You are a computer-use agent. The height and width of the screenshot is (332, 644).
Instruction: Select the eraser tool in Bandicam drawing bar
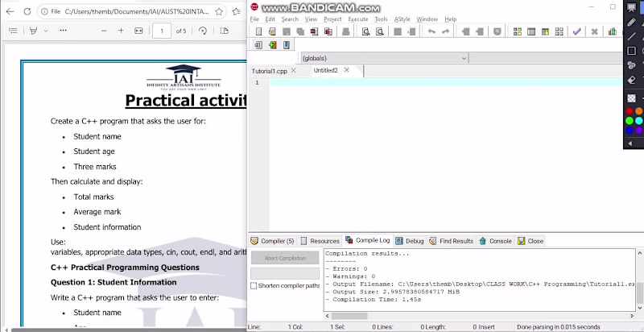pyautogui.click(x=632, y=80)
